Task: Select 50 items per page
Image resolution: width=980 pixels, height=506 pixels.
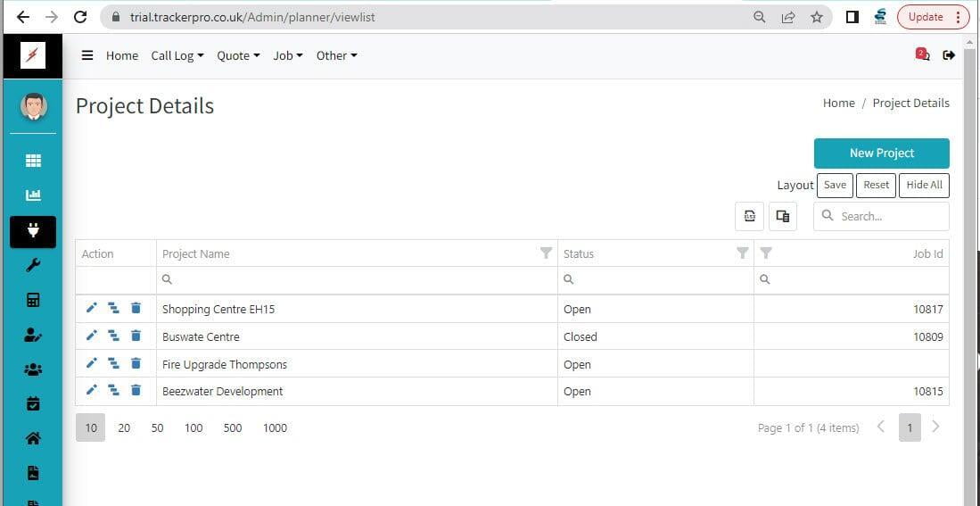Action: pos(157,427)
